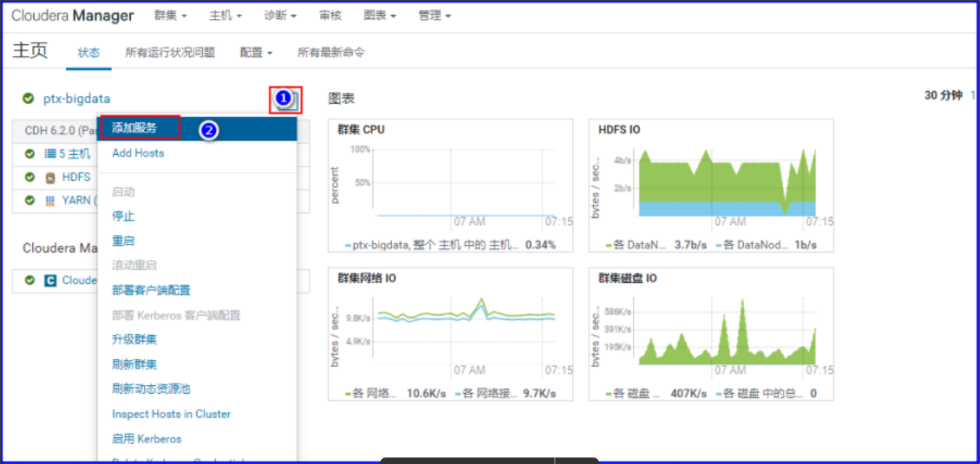Open the 5 主机 hosts link

(75, 153)
